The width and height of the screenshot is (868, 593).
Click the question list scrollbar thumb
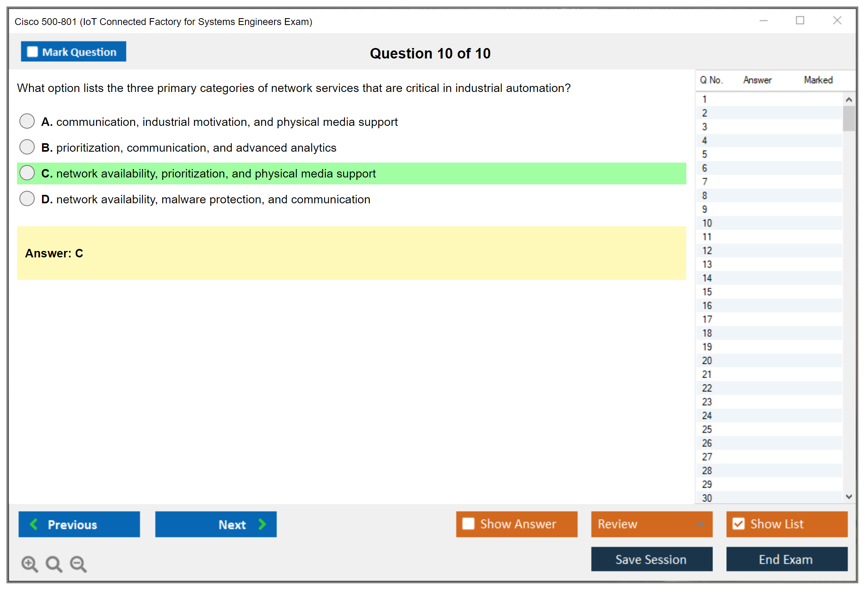click(849, 119)
